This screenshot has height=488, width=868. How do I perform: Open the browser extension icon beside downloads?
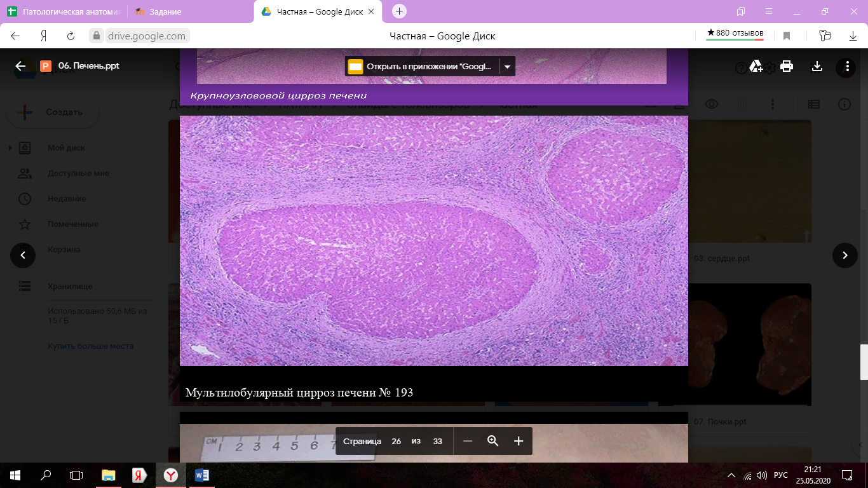pyautogui.click(x=825, y=36)
